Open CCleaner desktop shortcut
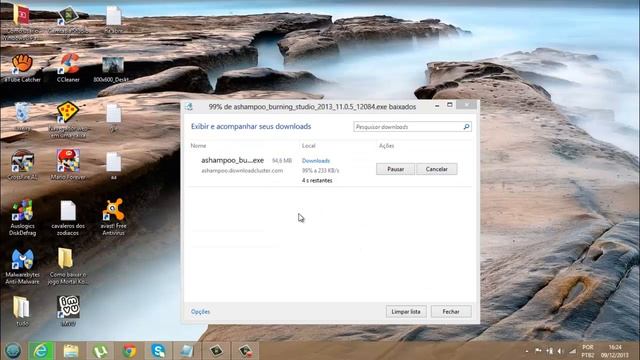 pyautogui.click(x=68, y=68)
